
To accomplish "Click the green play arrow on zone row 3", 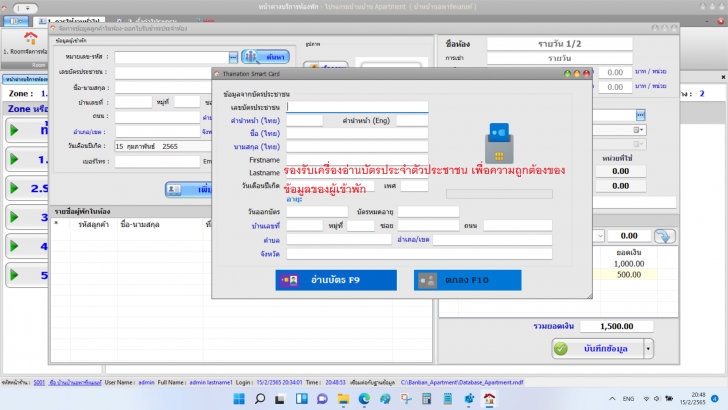I will pos(14,217).
